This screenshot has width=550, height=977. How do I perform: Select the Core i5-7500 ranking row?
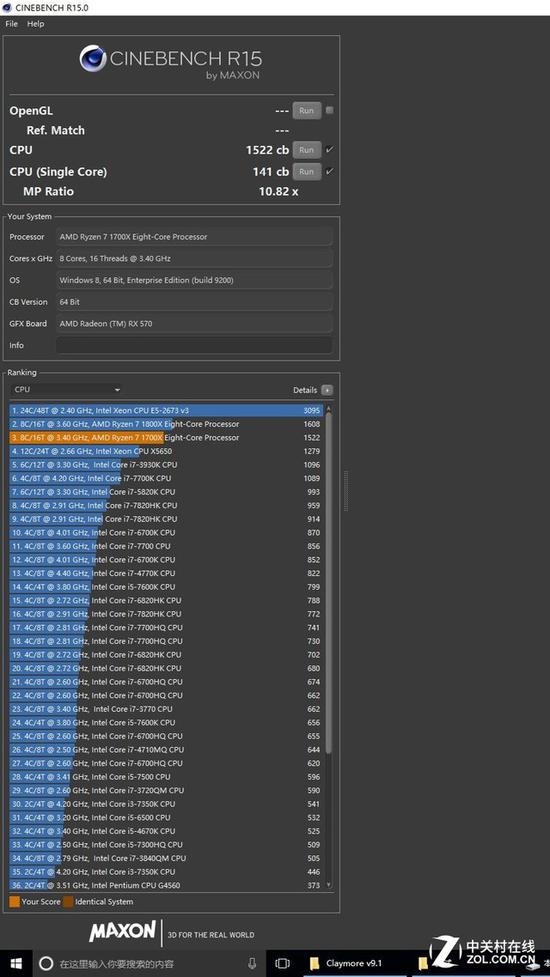166,777
